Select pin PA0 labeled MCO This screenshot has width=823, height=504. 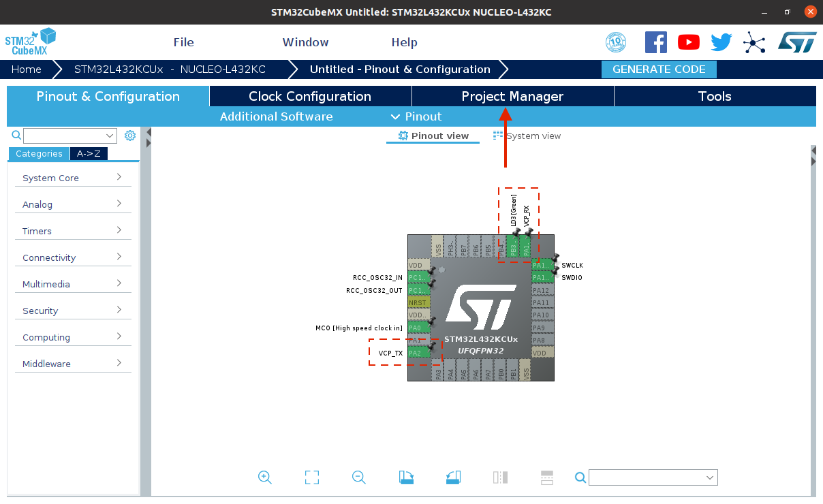pos(418,328)
